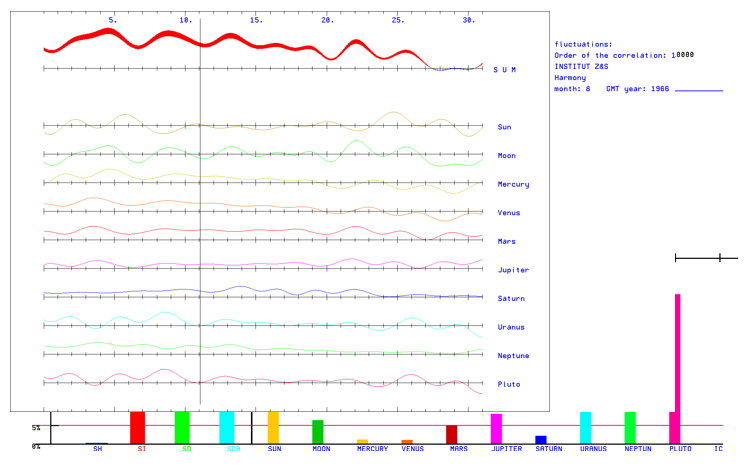Click the red SI bar in histogram

pos(137,427)
